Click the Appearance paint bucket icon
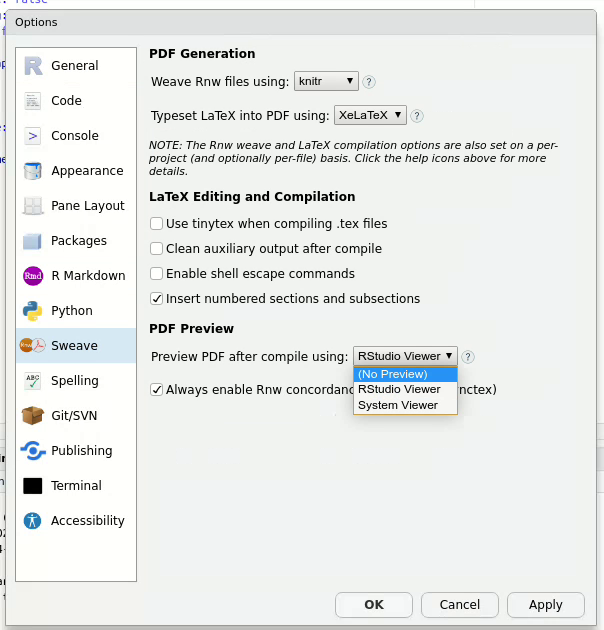The width and height of the screenshot is (604, 630). pyautogui.click(x=33, y=171)
